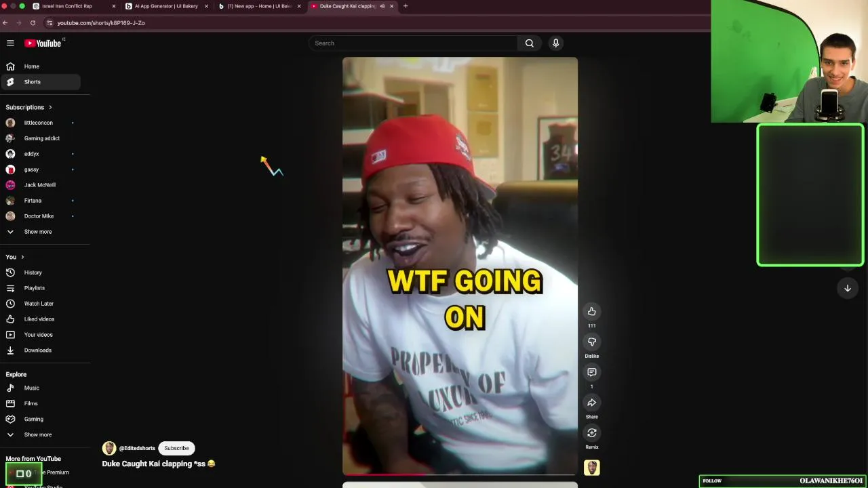Open the Jack McNeill channel subscription
The height and width of the screenshot is (488, 868).
tap(41, 185)
